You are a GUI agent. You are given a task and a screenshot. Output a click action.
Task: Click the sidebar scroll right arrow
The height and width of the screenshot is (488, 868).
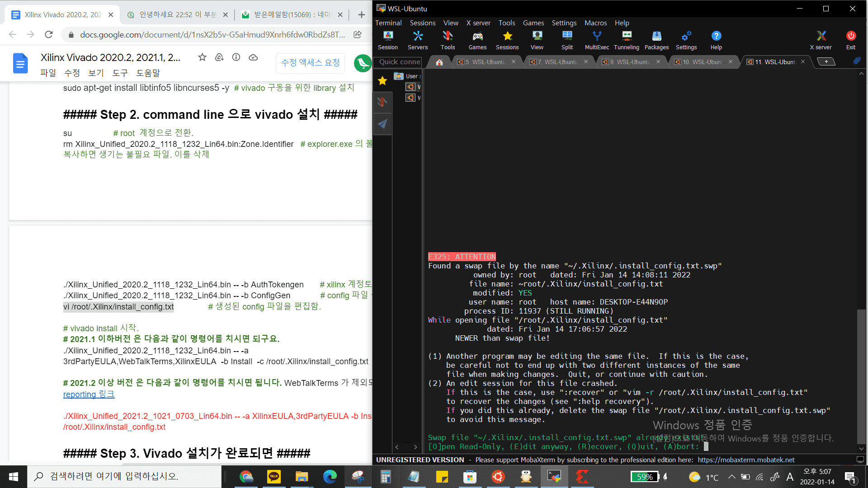coord(415,447)
